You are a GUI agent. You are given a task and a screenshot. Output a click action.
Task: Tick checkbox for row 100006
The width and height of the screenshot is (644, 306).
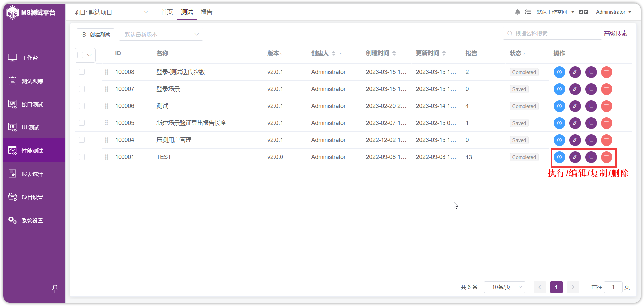coord(82,106)
